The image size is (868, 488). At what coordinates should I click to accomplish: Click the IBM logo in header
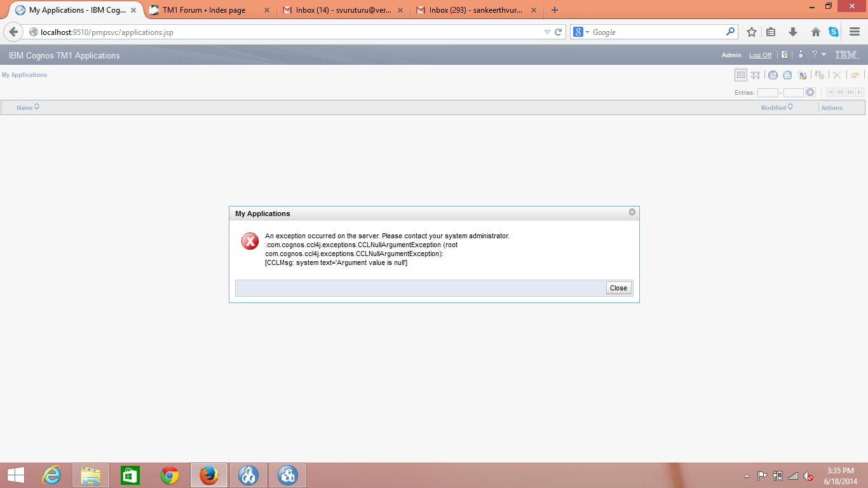click(x=846, y=55)
